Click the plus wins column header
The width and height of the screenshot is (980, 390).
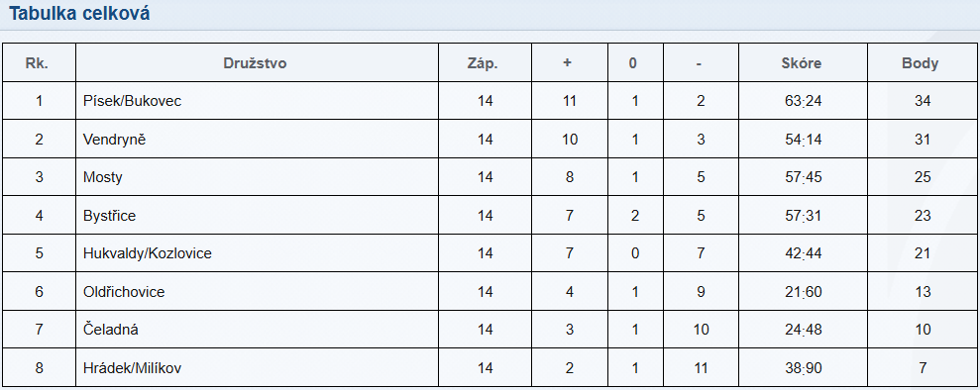pos(568,63)
